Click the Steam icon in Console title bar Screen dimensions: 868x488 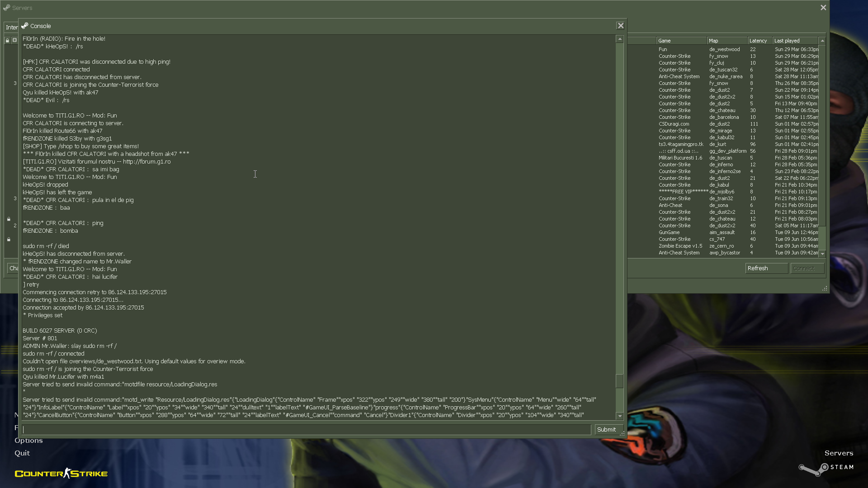[x=25, y=26]
